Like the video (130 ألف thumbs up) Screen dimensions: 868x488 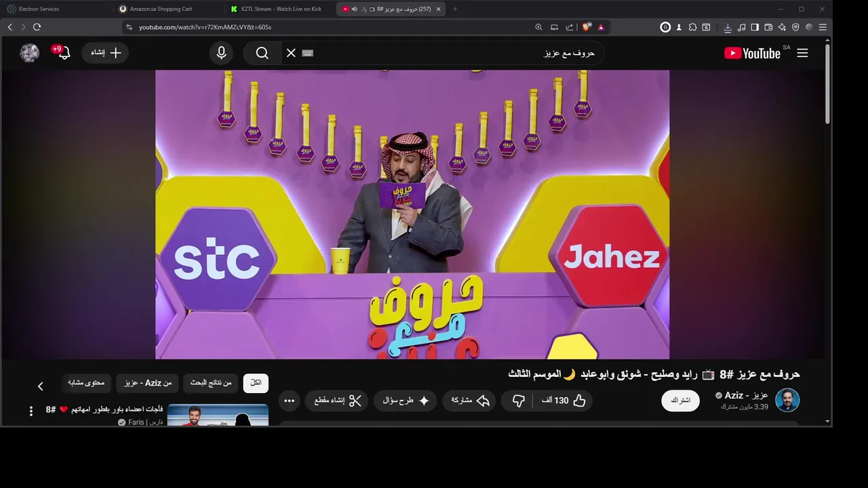[x=564, y=401]
